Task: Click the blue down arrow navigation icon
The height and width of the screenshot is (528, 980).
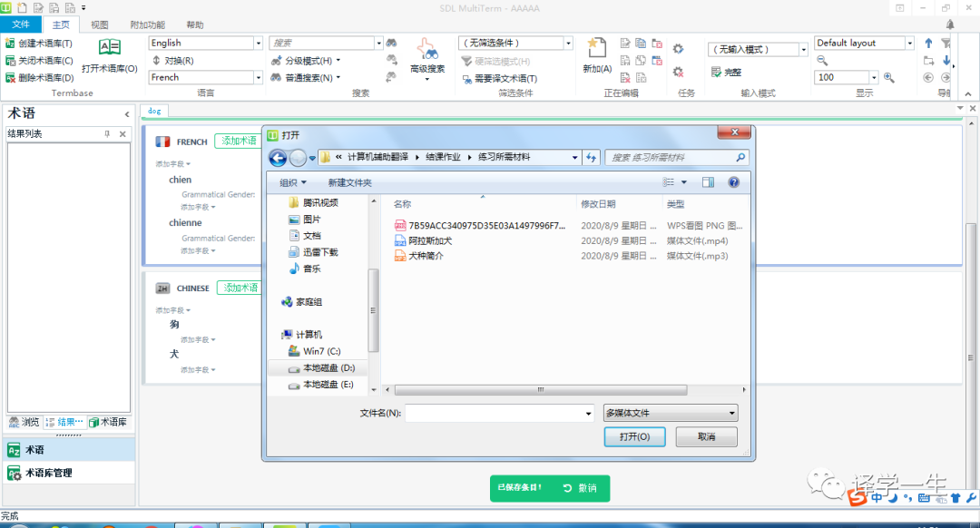Action: pos(946,61)
